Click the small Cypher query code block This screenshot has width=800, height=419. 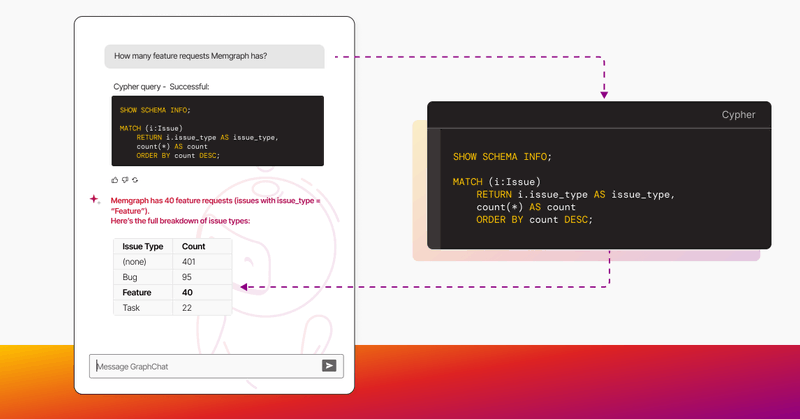[x=218, y=131]
